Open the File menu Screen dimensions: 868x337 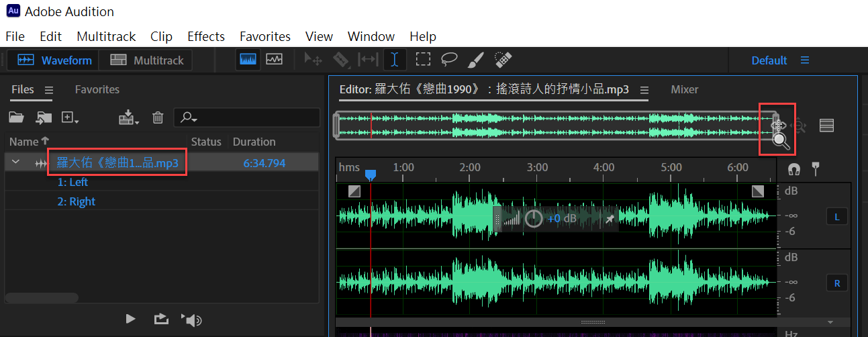click(x=15, y=36)
